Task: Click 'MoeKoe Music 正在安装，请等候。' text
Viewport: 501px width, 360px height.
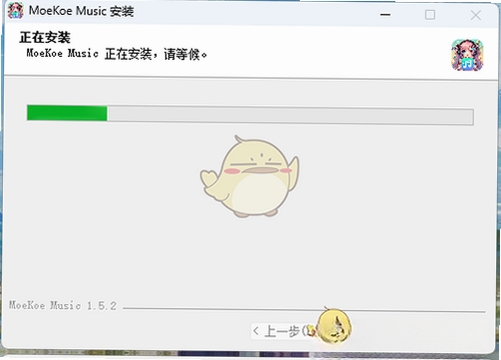Action: 117,54
